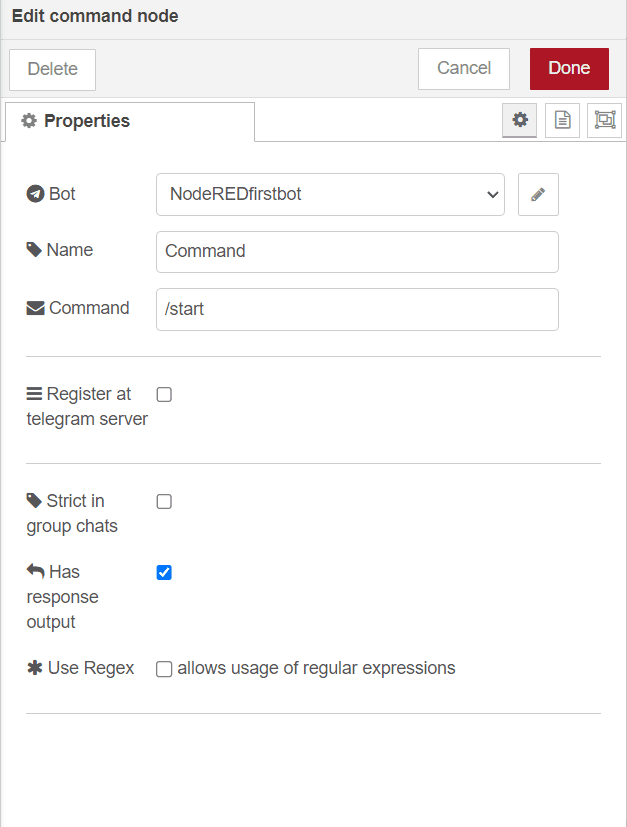The image size is (627, 827).
Task: Enable Strict in group chats
Action: point(164,501)
